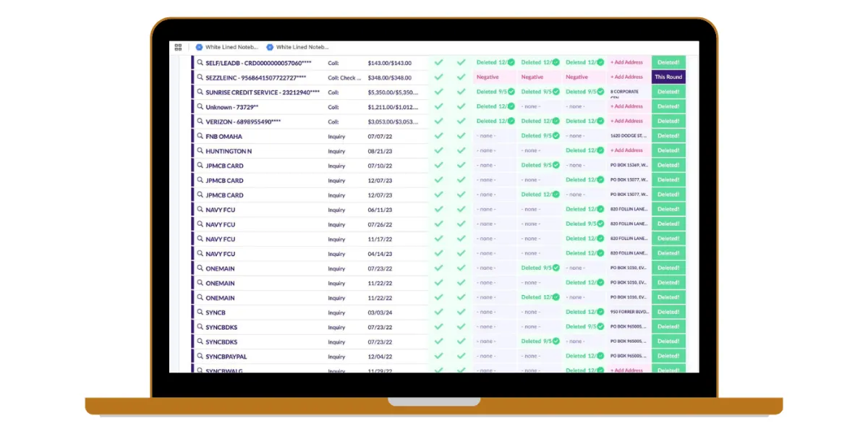
Task: Open the SEZZLEINC - 9568641507722727**** entry
Action: point(255,77)
